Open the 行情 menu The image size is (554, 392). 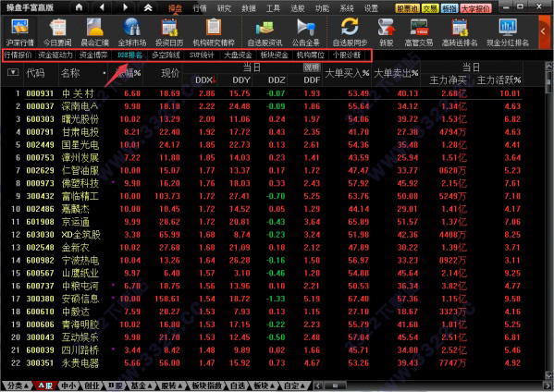coord(200,8)
